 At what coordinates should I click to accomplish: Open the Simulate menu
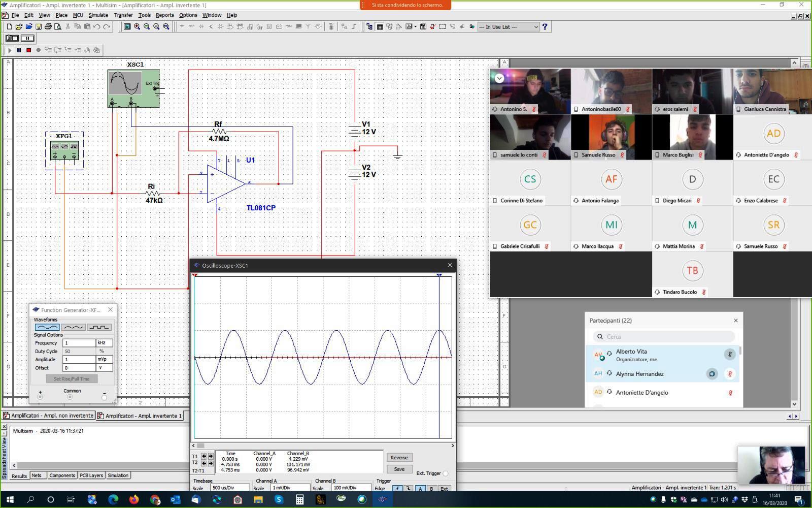98,15
